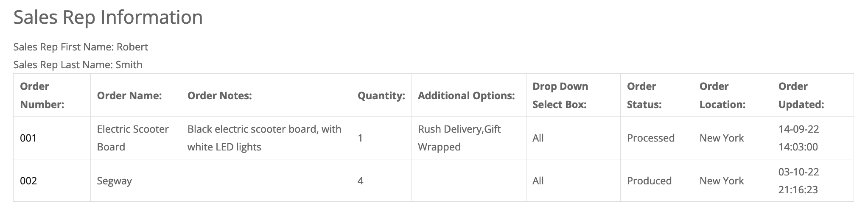The image size is (868, 217).
Task: Click the Order Status column header
Action: tap(644, 95)
